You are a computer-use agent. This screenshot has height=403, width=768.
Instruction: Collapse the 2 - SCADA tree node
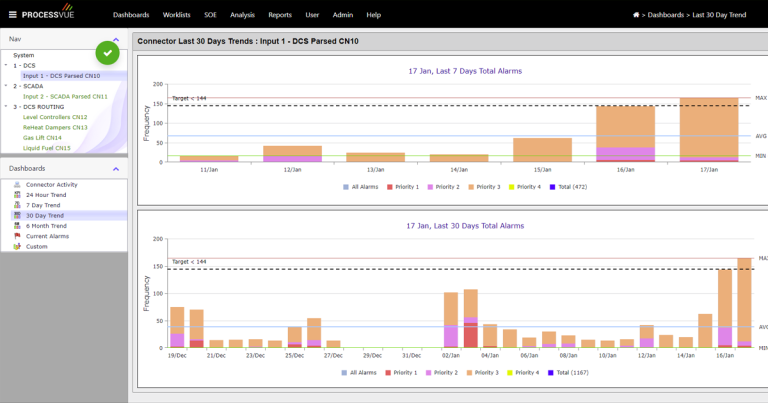(6, 86)
